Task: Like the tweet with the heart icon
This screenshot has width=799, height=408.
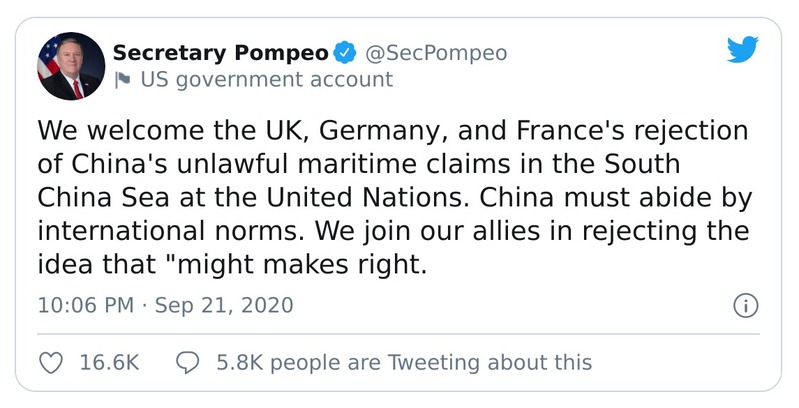Action: [51, 362]
